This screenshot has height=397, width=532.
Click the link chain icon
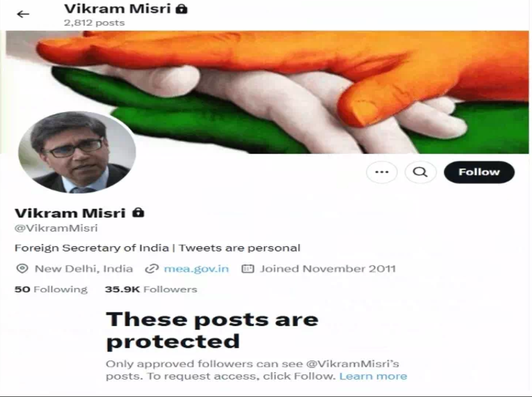(151, 269)
